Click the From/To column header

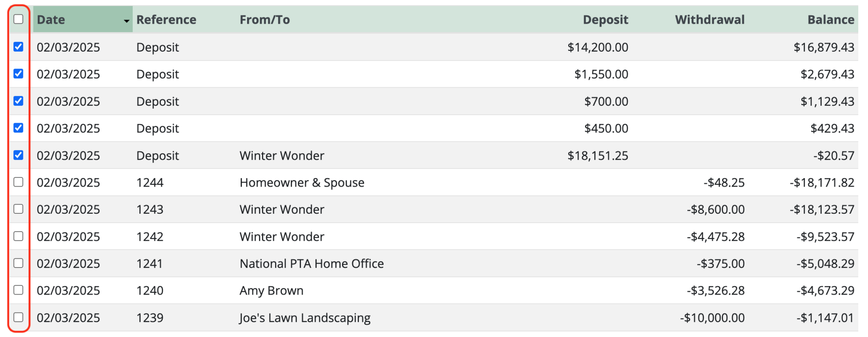click(265, 19)
